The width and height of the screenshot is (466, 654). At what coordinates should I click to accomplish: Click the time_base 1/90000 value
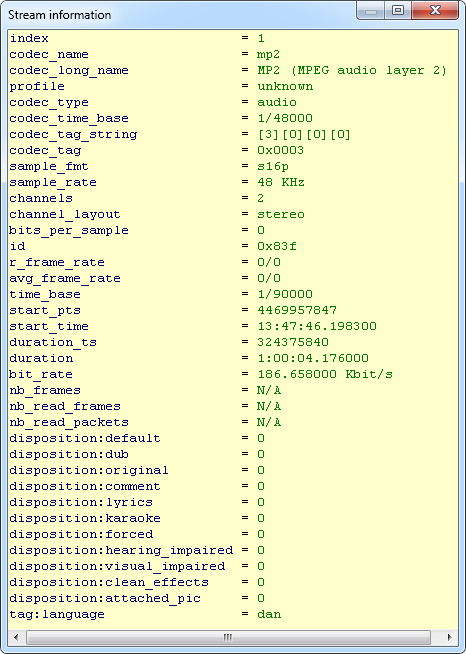[285, 294]
